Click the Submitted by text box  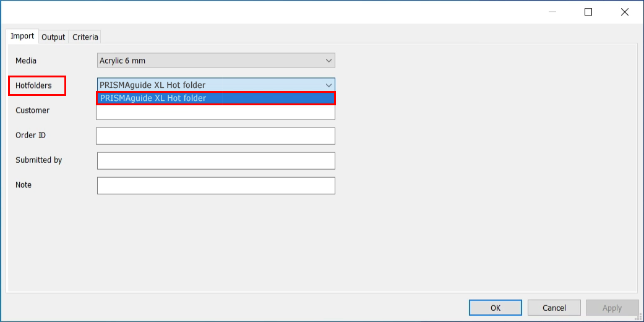click(x=216, y=160)
